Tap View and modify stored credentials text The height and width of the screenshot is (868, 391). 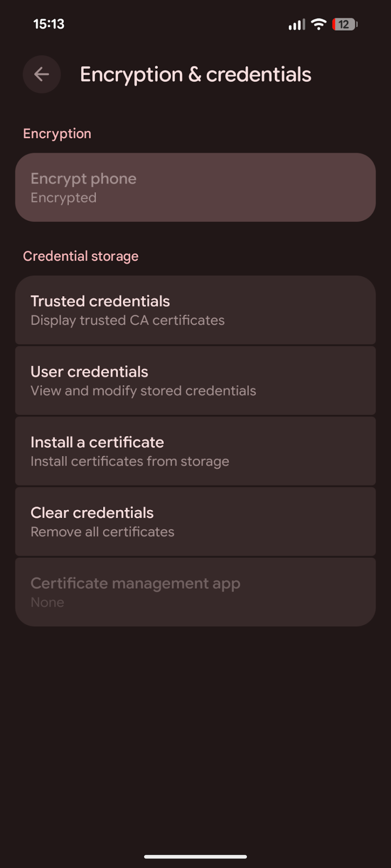coord(143,391)
